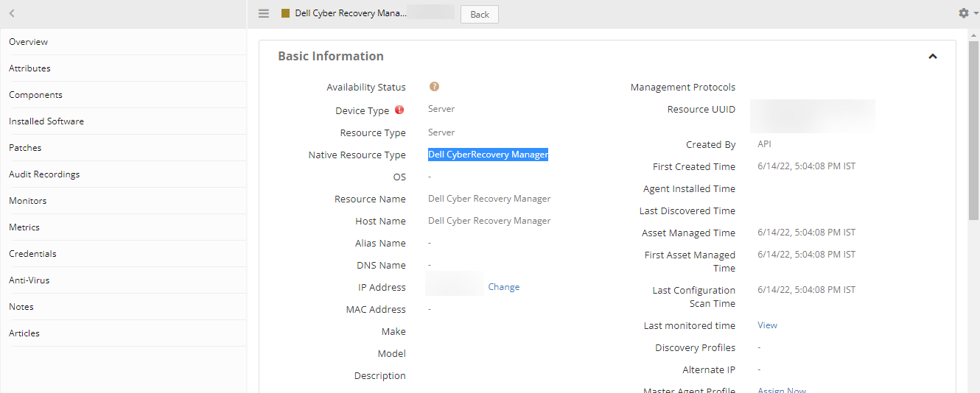
Task: Open the Metrics section
Action: [124, 227]
